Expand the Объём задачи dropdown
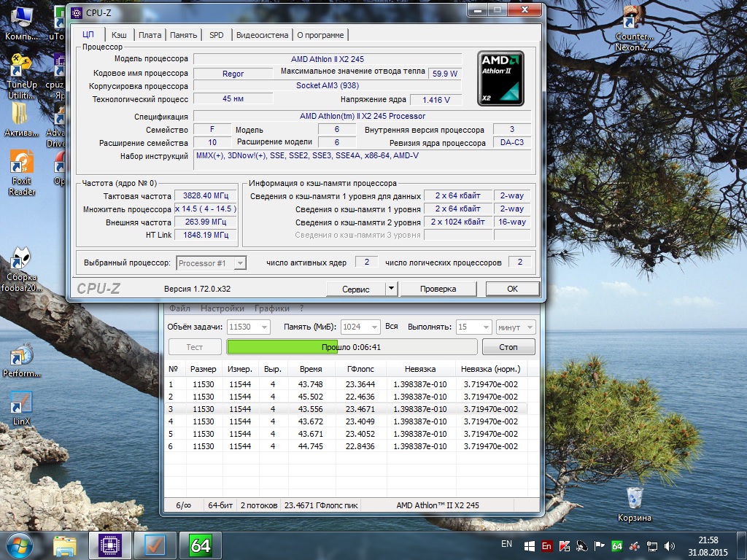The width and height of the screenshot is (747, 560). [265, 327]
